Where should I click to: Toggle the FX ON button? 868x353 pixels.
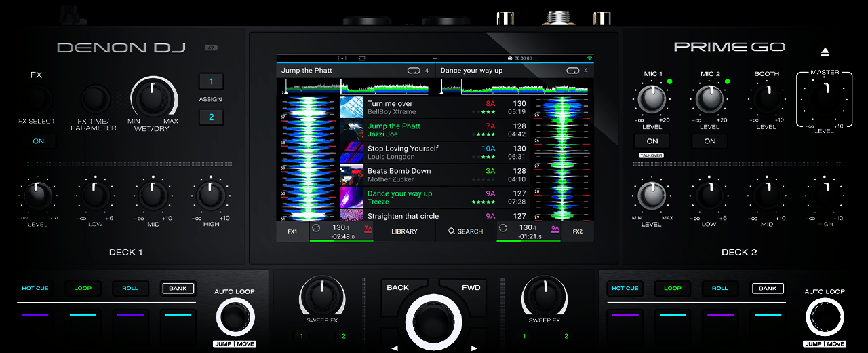[x=38, y=141]
